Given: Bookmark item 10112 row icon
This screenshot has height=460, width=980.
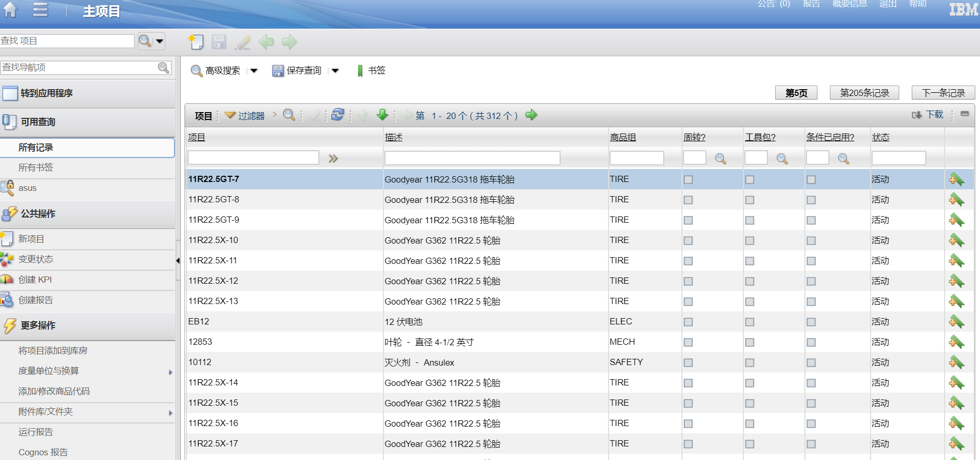Looking at the screenshot, I should click(957, 362).
